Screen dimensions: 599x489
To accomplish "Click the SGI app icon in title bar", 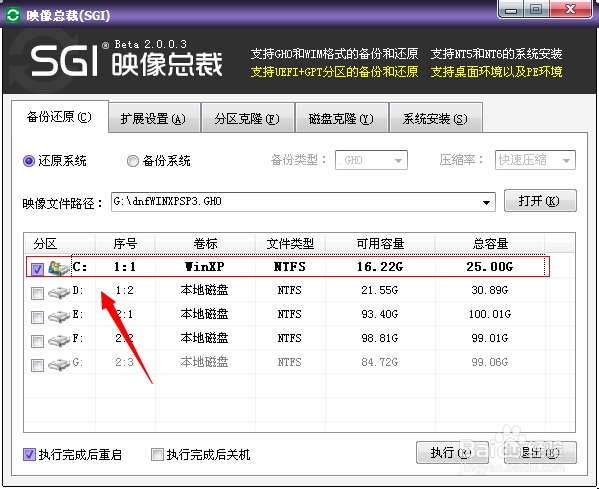I will click(12, 15).
